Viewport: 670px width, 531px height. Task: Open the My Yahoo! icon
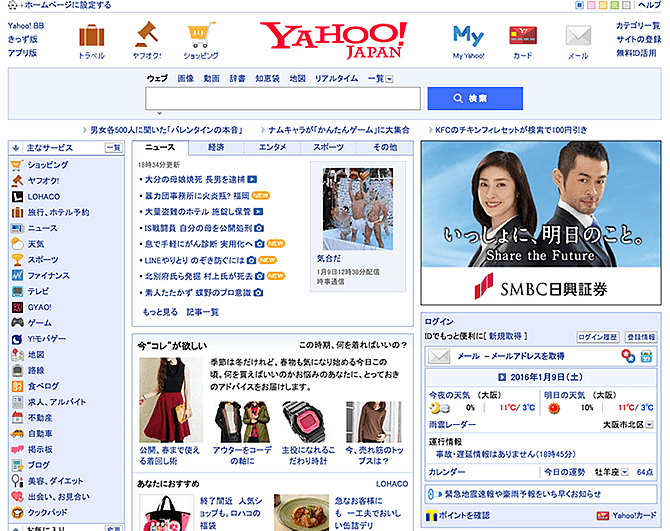pyautogui.click(x=468, y=35)
